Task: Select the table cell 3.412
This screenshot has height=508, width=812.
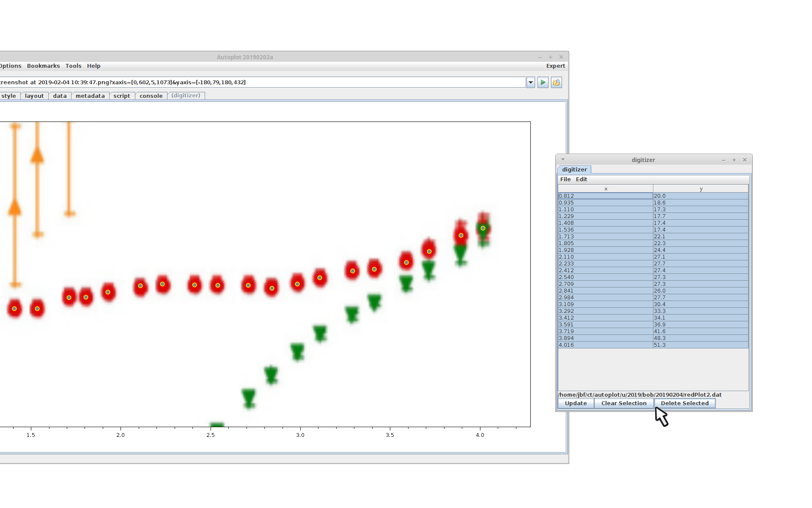Action: pyautogui.click(x=606, y=318)
